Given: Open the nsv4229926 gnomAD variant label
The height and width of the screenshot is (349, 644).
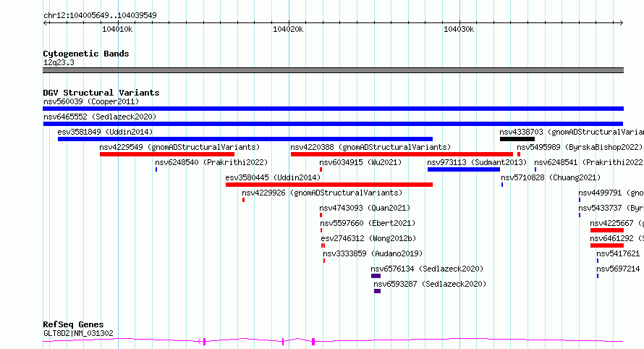Looking at the screenshot, I should [322, 193].
